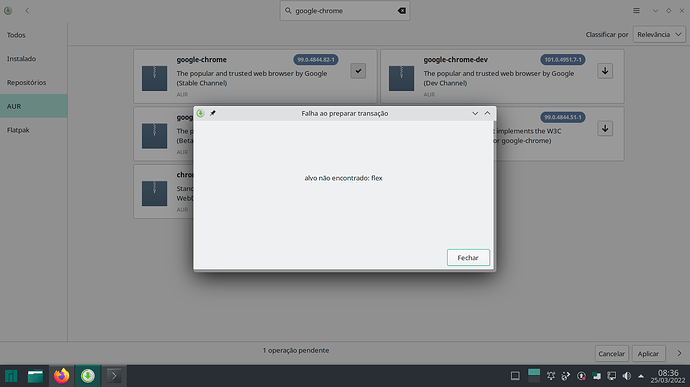Screen dimensions: 690x387
Task: Click Cancelar to discard pending operation
Action: [612, 354]
